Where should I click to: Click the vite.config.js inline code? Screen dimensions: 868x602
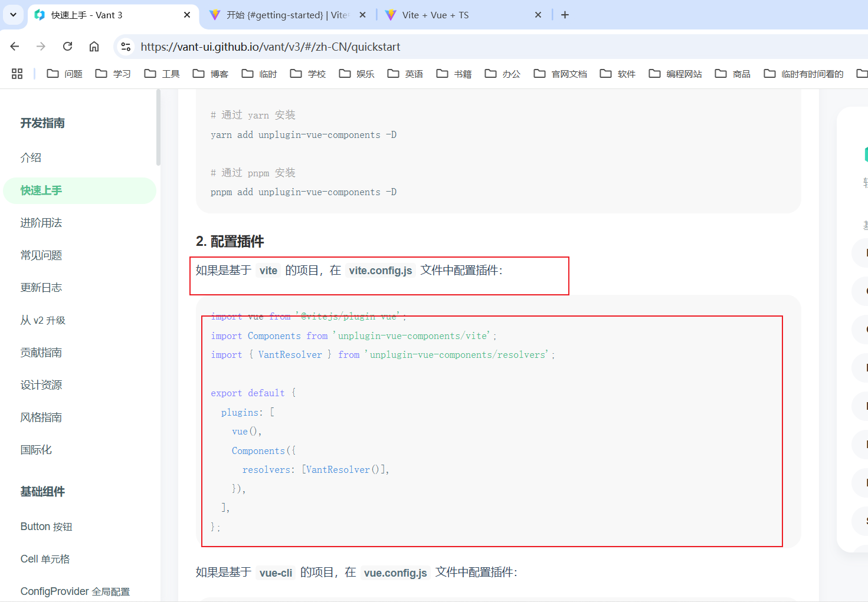coord(381,271)
